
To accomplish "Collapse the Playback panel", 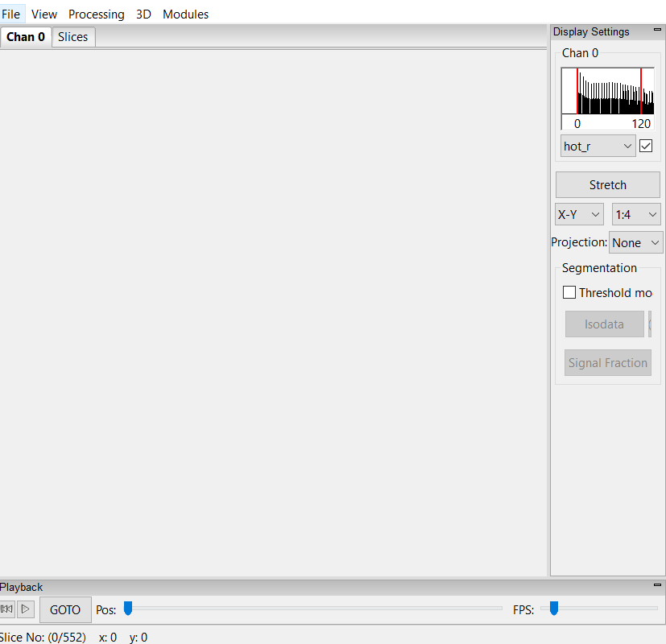I will click(656, 585).
